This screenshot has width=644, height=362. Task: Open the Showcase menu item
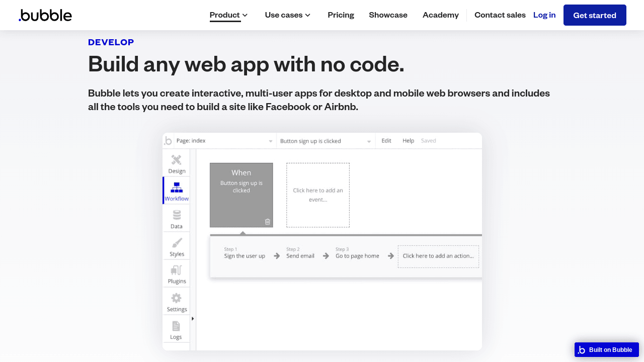pos(388,15)
